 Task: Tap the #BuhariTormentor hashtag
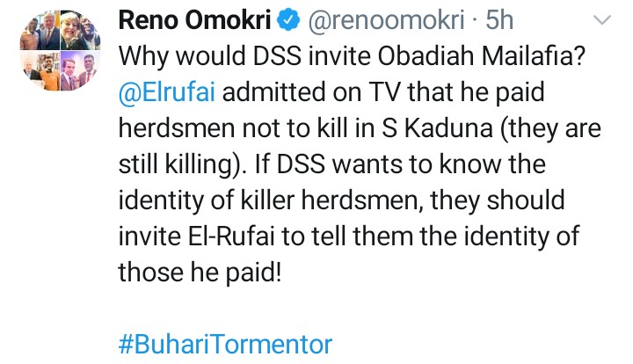(224, 344)
